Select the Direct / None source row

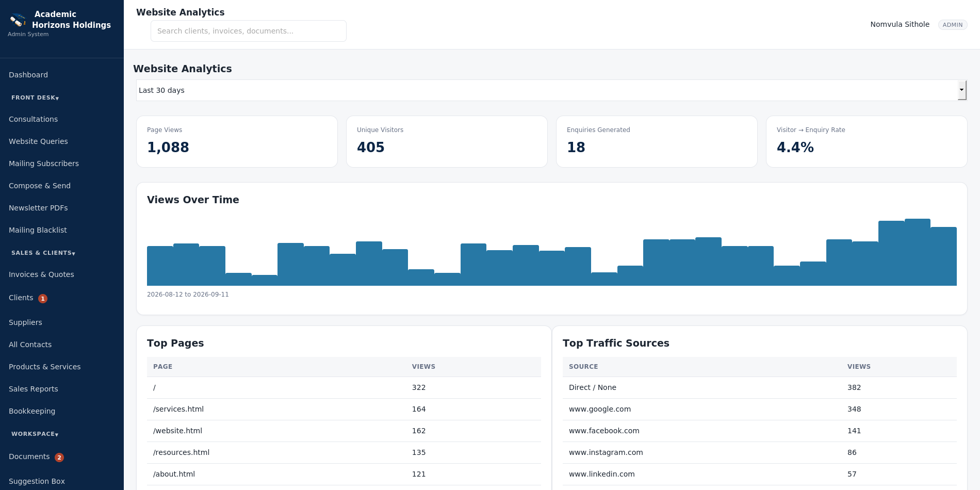click(x=760, y=387)
